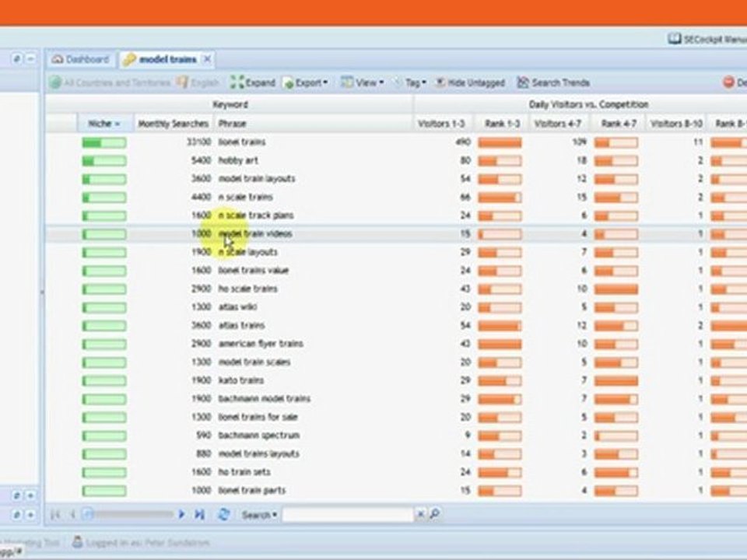
Task: Click the 490 visitors 1-3 value
Action: click(x=462, y=142)
